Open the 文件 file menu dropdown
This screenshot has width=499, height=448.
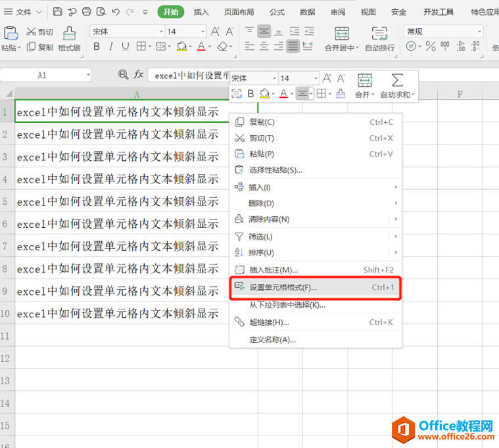(22, 12)
